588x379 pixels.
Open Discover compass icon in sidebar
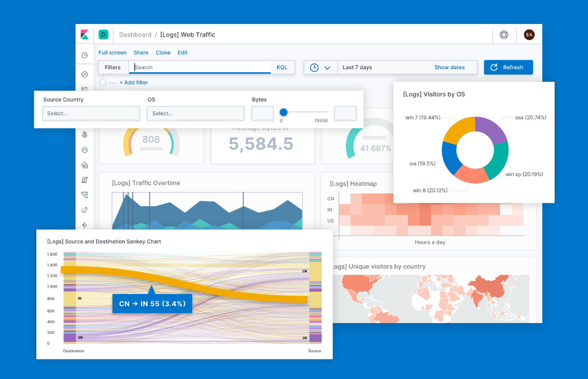pyautogui.click(x=85, y=74)
